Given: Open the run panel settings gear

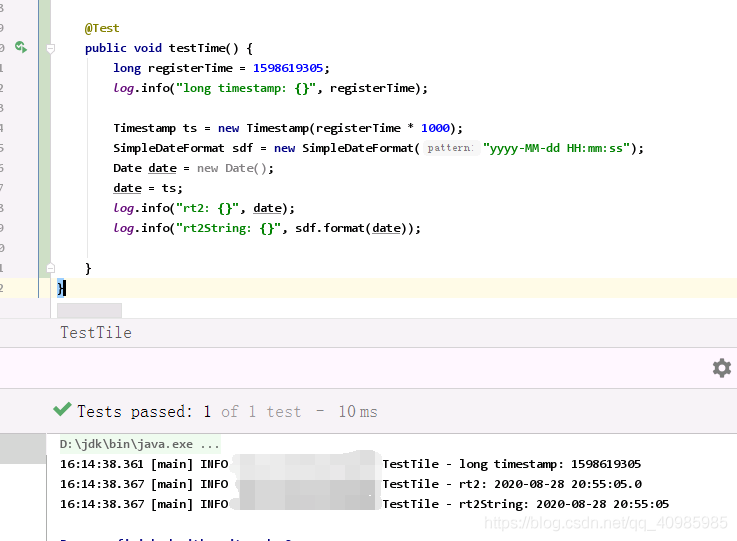Looking at the screenshot, I should (x=721, y=368).
